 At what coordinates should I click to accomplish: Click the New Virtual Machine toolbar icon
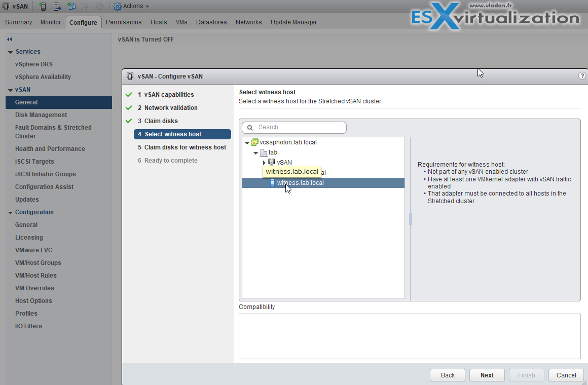71,7
